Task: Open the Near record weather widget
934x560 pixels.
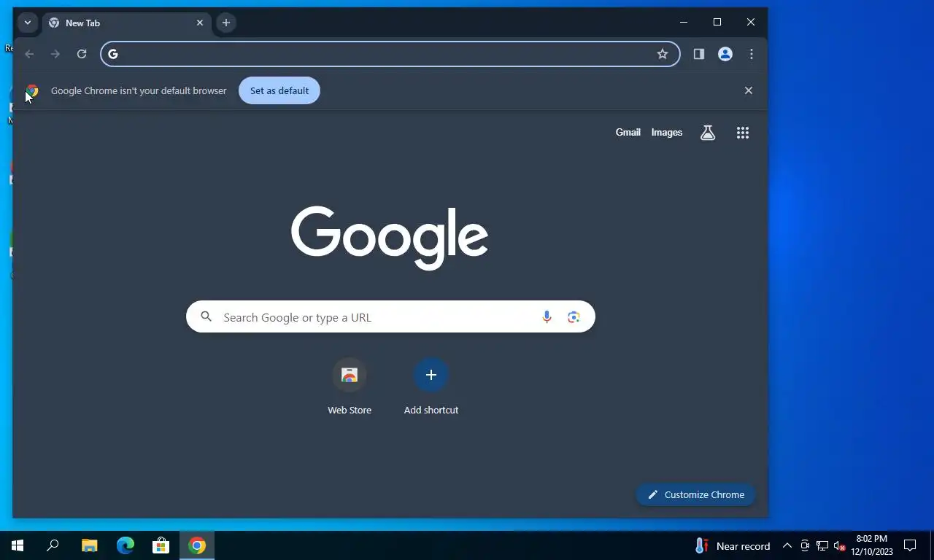Action: point(733,545)
